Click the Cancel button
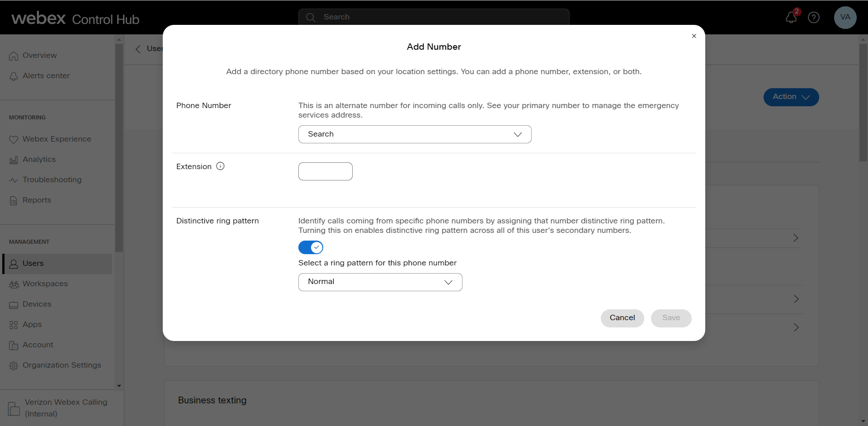868x426 pixels. pyautogui.click(x=622, y=318)
